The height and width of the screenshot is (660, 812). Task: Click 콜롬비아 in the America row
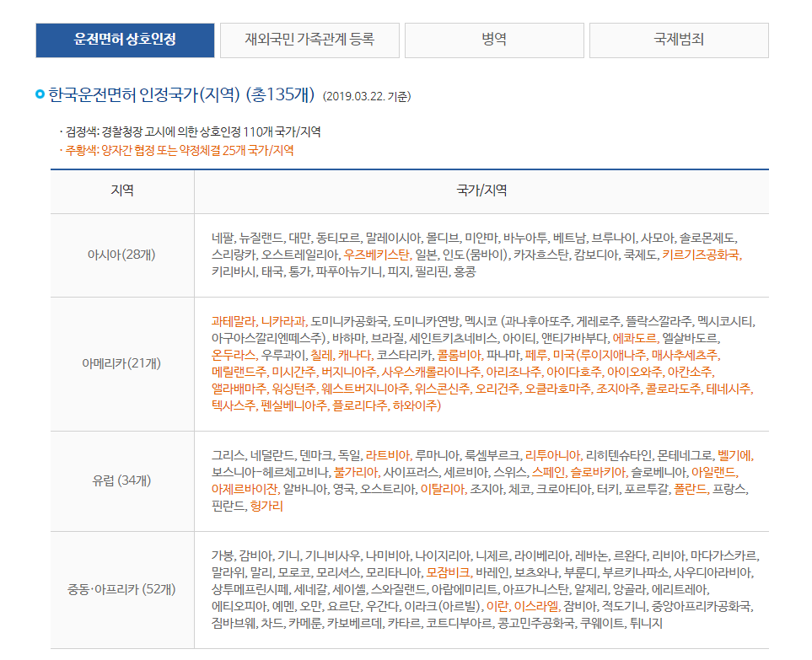460,355
